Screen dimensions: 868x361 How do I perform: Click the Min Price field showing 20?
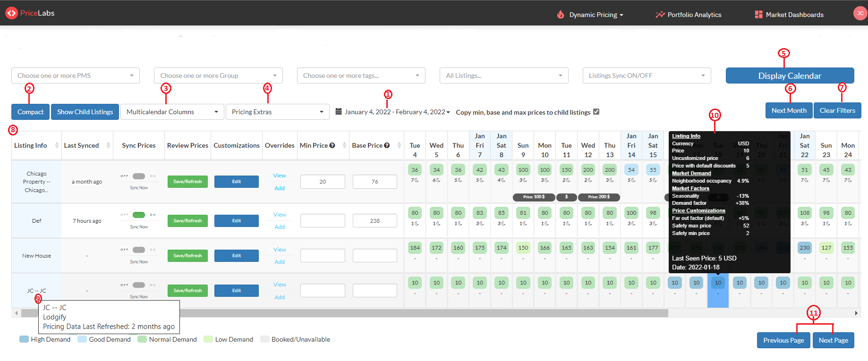(x=323, y=182)
